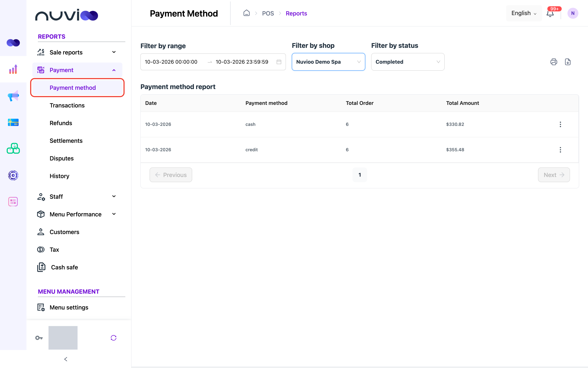Download the payment method report file
588x368 pixels.
(x=568, y=62)
